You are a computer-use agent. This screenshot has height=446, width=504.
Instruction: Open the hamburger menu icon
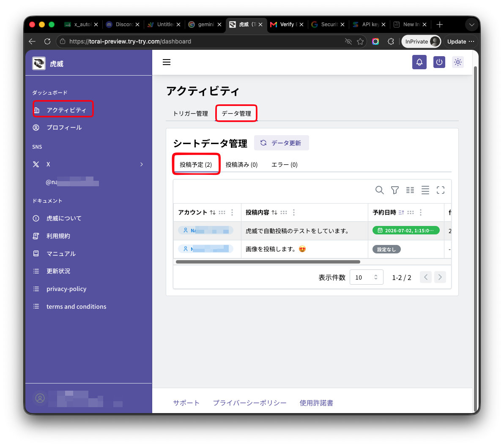167,62
